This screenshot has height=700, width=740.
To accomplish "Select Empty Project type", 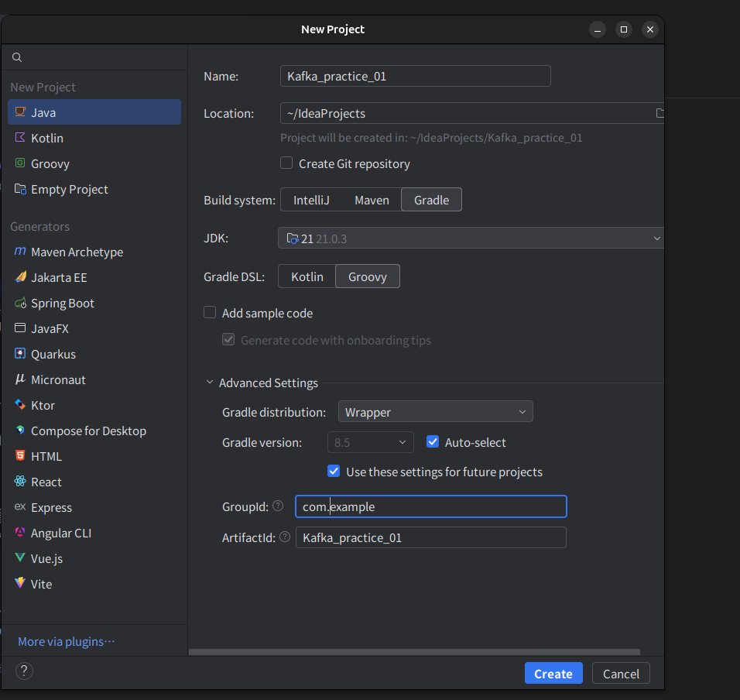I will click(x=94, y=189).
